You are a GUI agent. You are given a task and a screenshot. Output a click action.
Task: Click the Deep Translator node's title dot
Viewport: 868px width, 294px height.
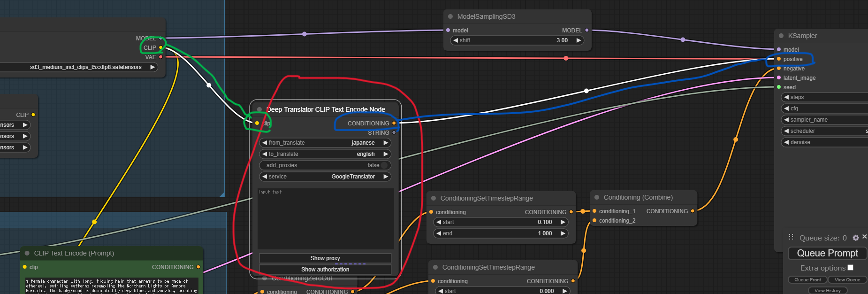[x=259, y=109]
